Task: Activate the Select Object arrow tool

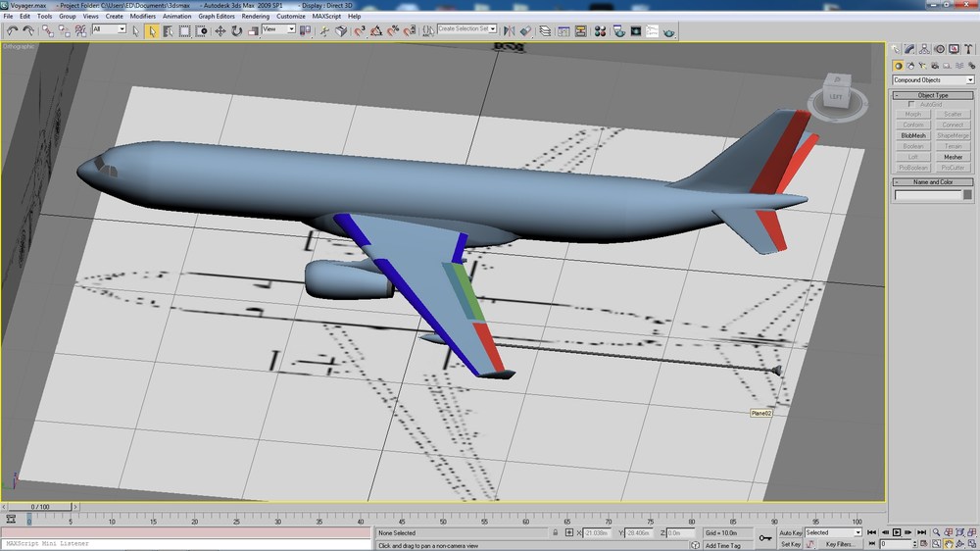Action: pyautogui.click(x=152, y=30)
